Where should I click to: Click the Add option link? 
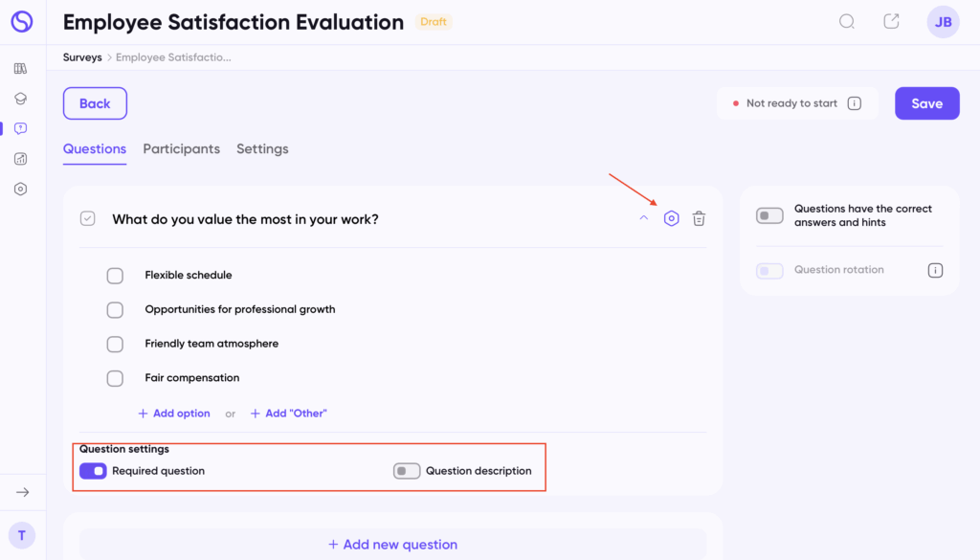point(174,414)
